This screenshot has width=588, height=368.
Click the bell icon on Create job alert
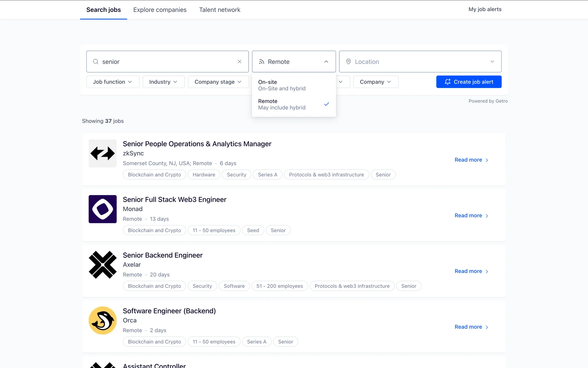447,82
